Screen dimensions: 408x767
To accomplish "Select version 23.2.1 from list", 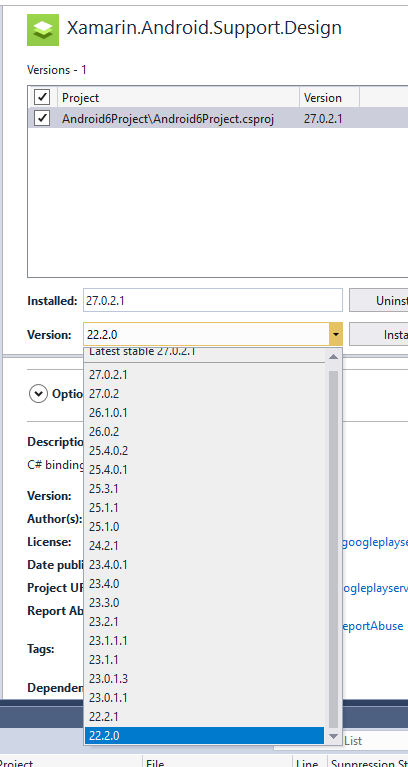I will pyautogui.click(x=204, y=622).
